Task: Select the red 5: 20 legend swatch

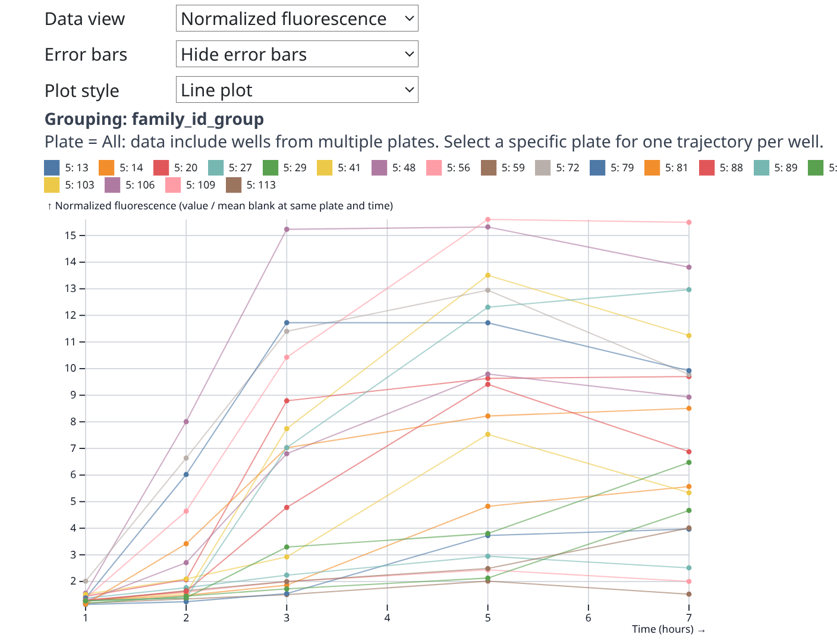Action: [x=161, y=168]
